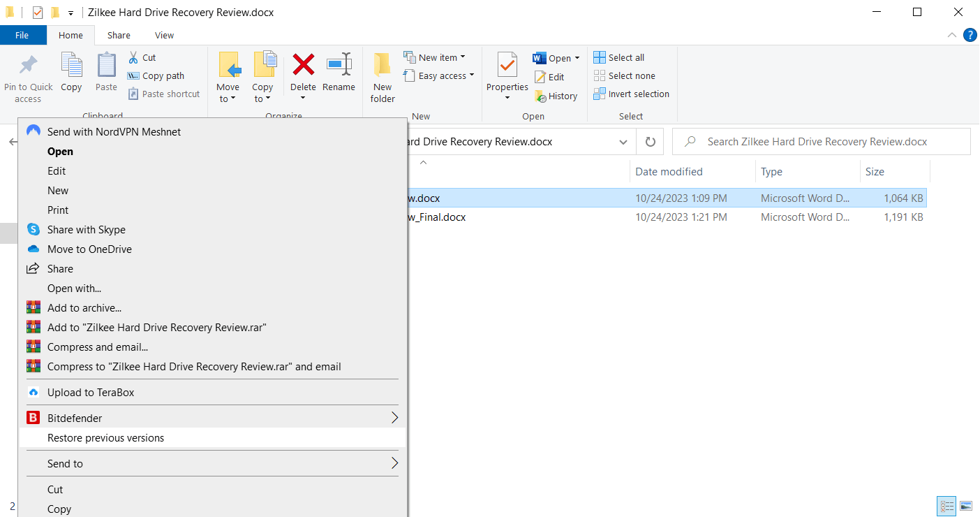Expand the address bar history dropdown
The height and width of the screenshot is (517, 980).
tap(623, 142)
